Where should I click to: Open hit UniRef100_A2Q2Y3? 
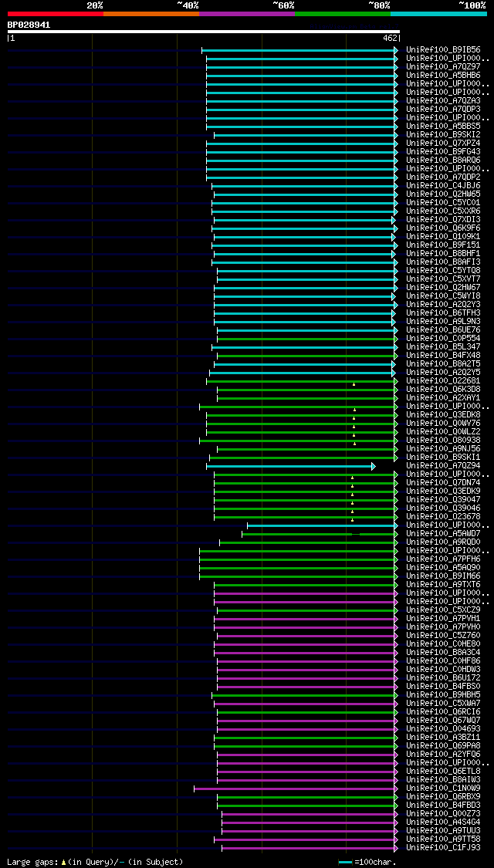443,305
